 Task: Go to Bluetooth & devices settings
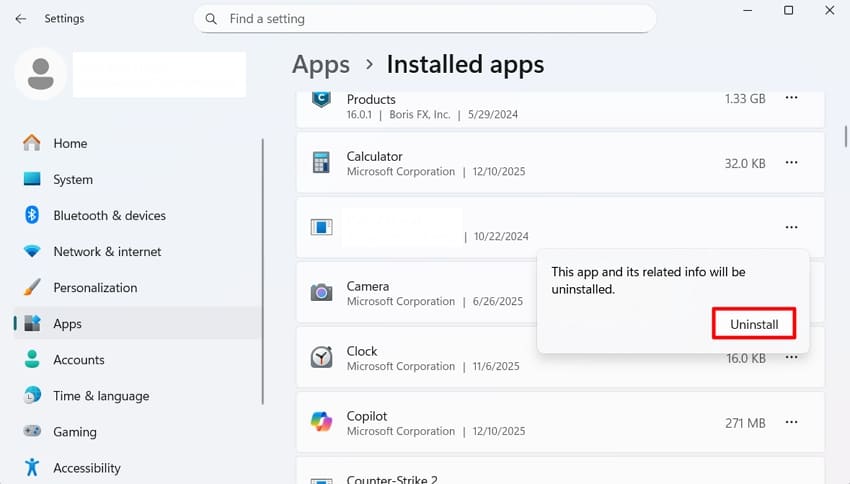point(109,215)
